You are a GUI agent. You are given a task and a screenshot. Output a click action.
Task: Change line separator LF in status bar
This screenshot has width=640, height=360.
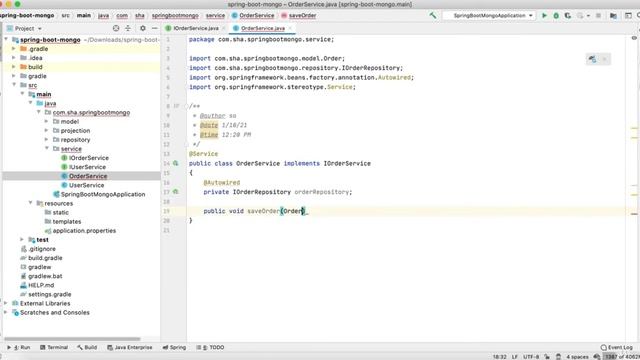515,357
